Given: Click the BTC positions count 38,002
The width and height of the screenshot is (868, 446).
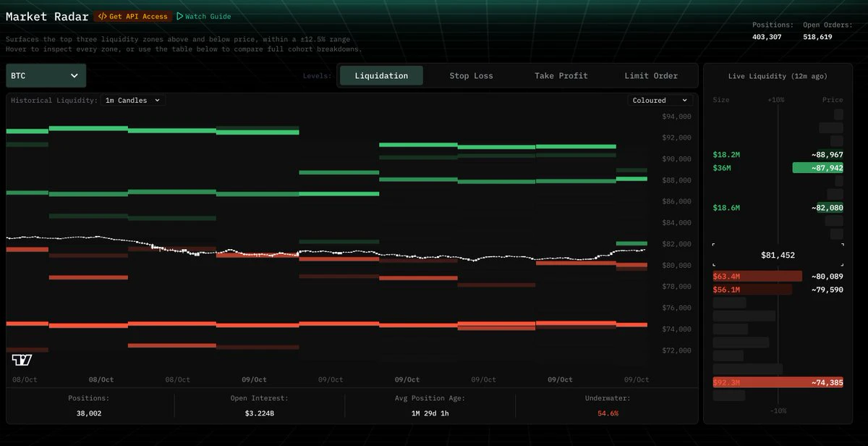Looking at the screenshot, I should [89, 413].
